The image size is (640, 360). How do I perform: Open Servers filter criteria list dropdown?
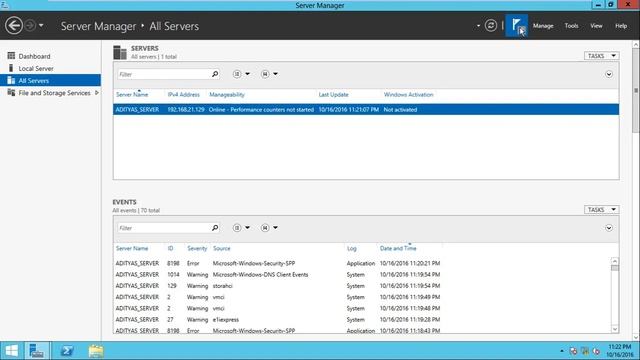point(241,74)
